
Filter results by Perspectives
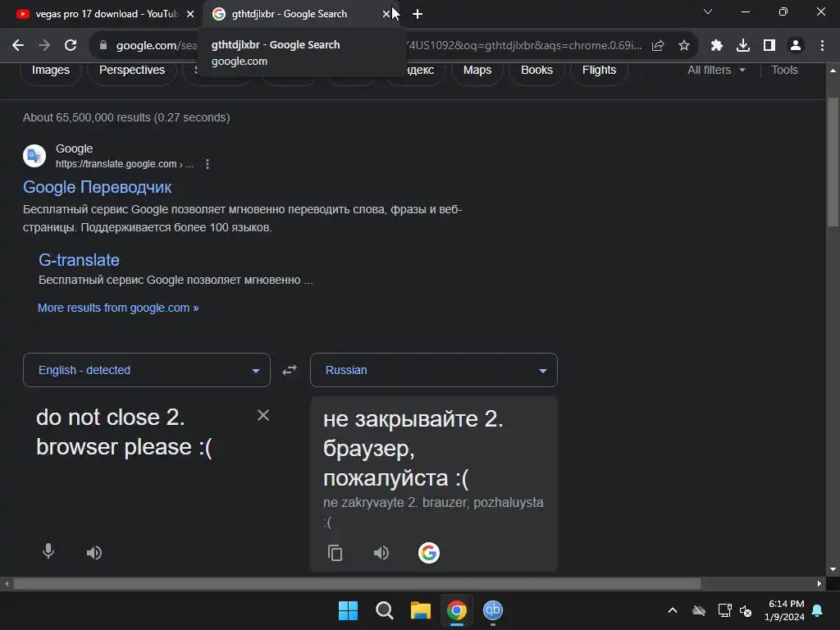tap(132, 71)
